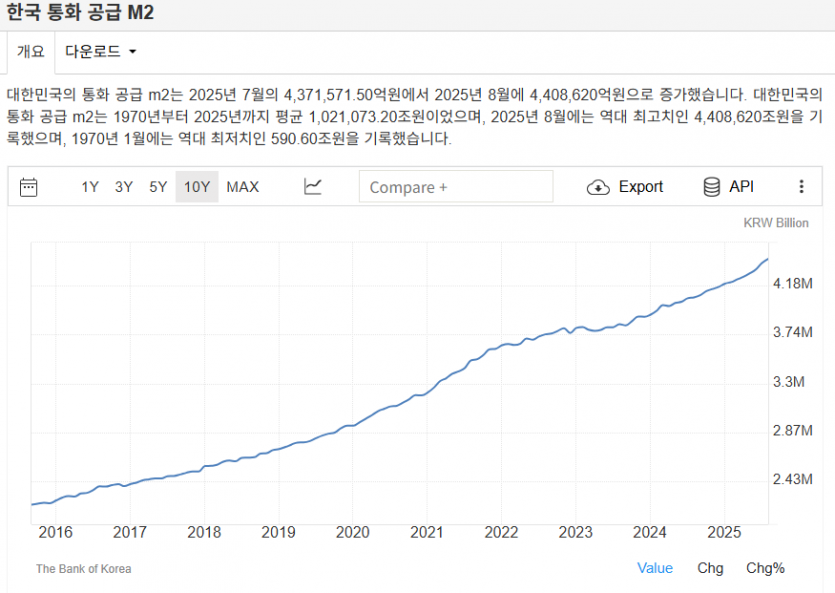Click The Bank of Korea source
The image size is (835, 593).
pos(83,569)
